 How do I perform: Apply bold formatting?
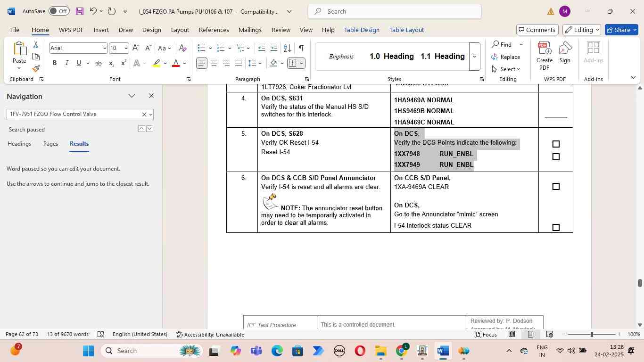click(55, 63)
